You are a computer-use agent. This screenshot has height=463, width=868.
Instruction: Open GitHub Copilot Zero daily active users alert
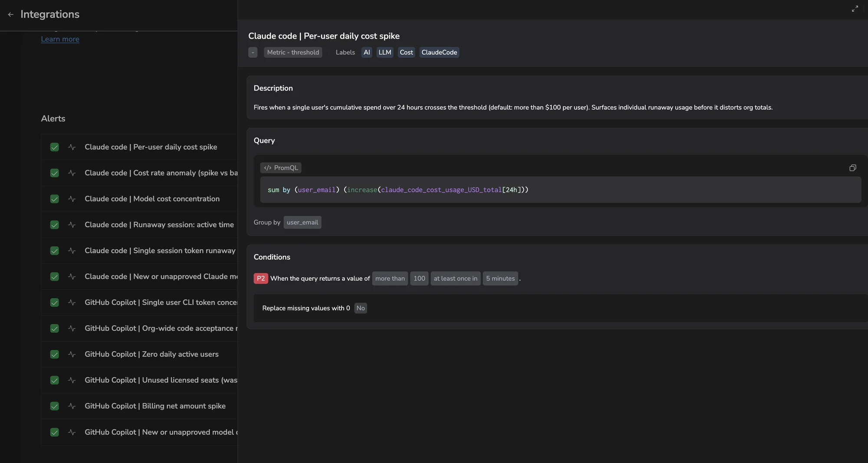[x=139, y=354]
